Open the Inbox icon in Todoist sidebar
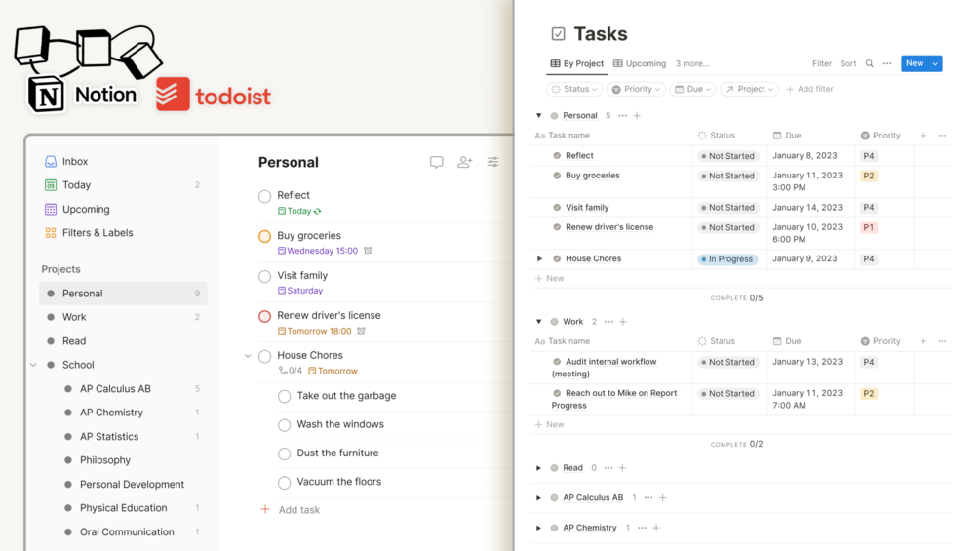 coord(51,161)
